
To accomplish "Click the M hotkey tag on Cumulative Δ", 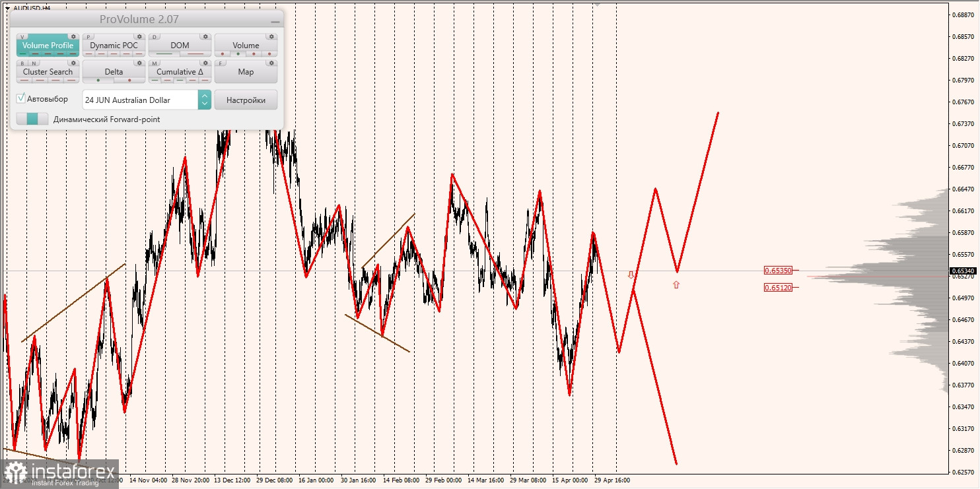I will [x=155, y=63].
